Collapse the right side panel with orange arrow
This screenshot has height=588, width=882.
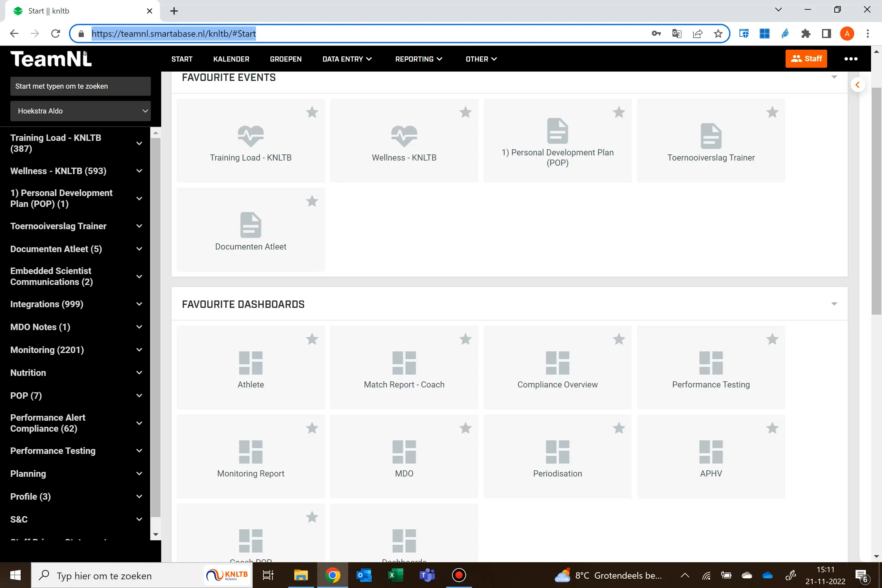[x=857, y=85]
